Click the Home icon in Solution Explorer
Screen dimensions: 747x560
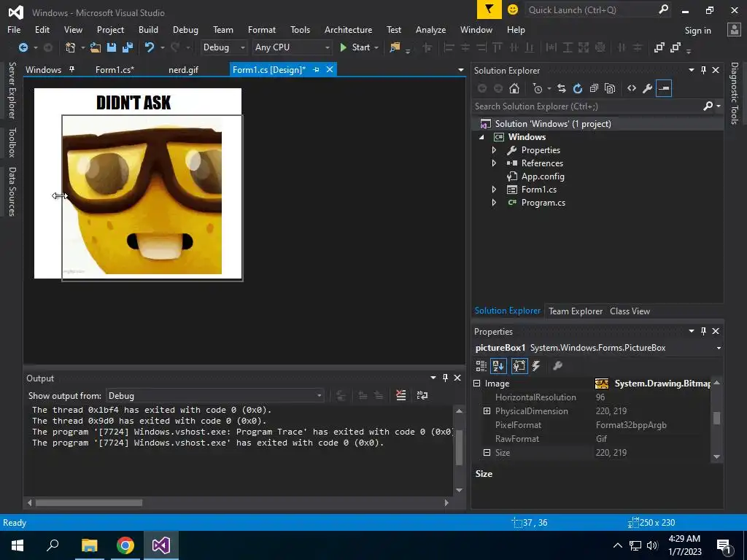[514, 88]
